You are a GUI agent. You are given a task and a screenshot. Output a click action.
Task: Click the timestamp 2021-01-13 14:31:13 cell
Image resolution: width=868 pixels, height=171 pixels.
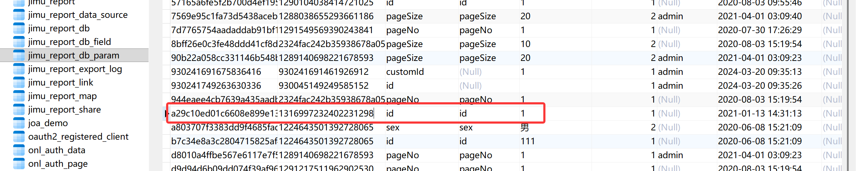760,114
